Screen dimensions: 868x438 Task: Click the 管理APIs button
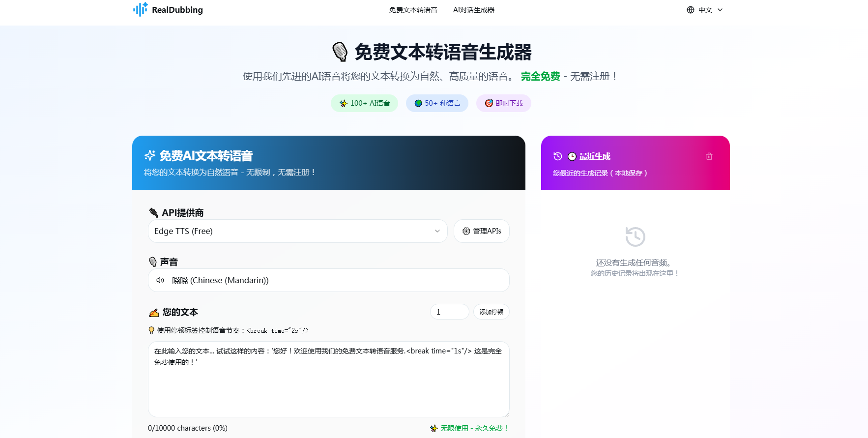pyautogui.click(x=481, y=231)
